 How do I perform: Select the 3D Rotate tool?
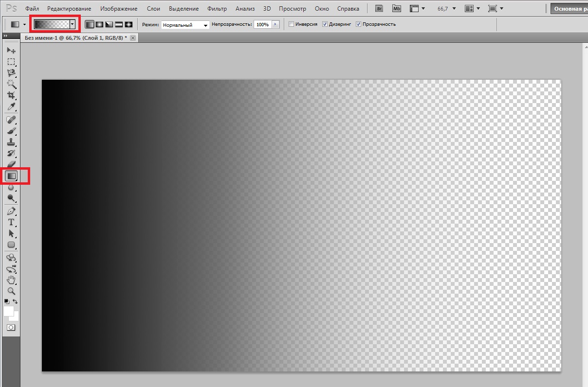(x=11, y=258)
